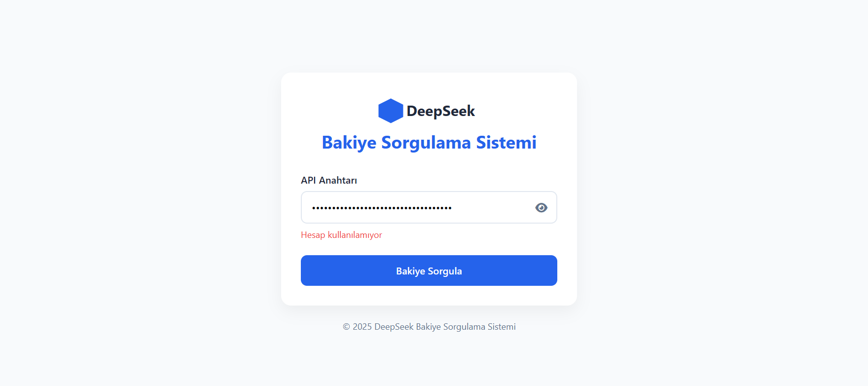Click the DeepSeek brand name text

[441, 111]
